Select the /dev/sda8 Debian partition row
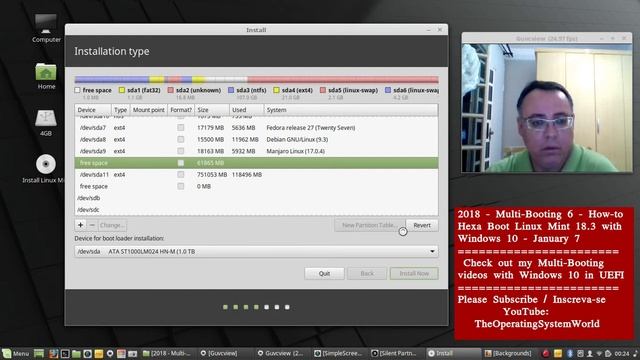Image resolution: width=640 pixels, height=360 pixels. coord(256,139)
